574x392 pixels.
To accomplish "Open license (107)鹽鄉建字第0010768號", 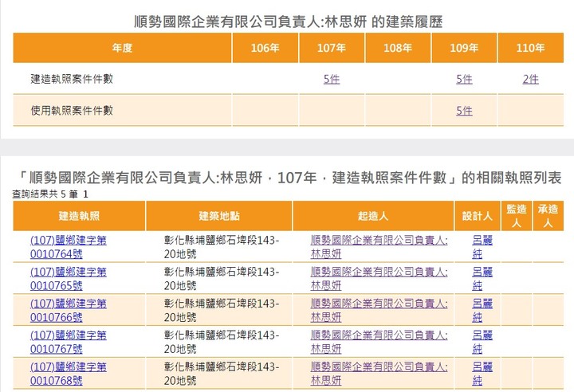I will (x=68, y=374).
